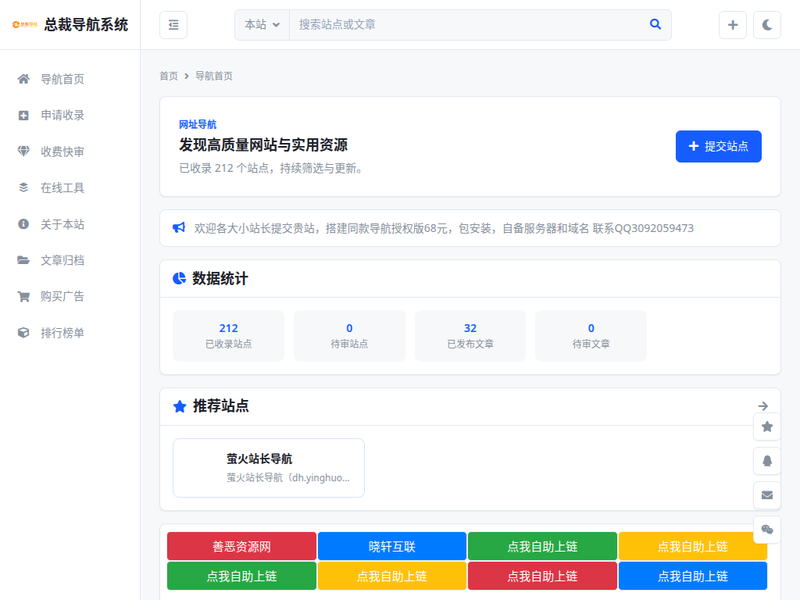The image size is (800, 600).
Task: Click the folder icon beside 文章归档
Action: point(23,260)
